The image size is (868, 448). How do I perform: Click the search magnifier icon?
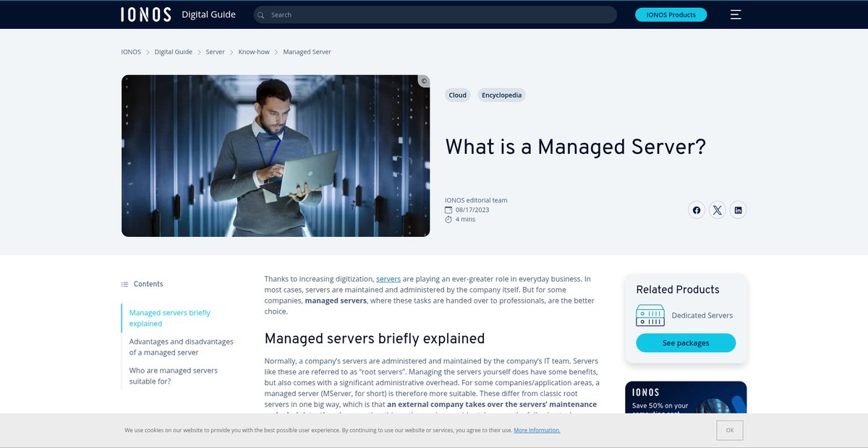click(261, 14)
